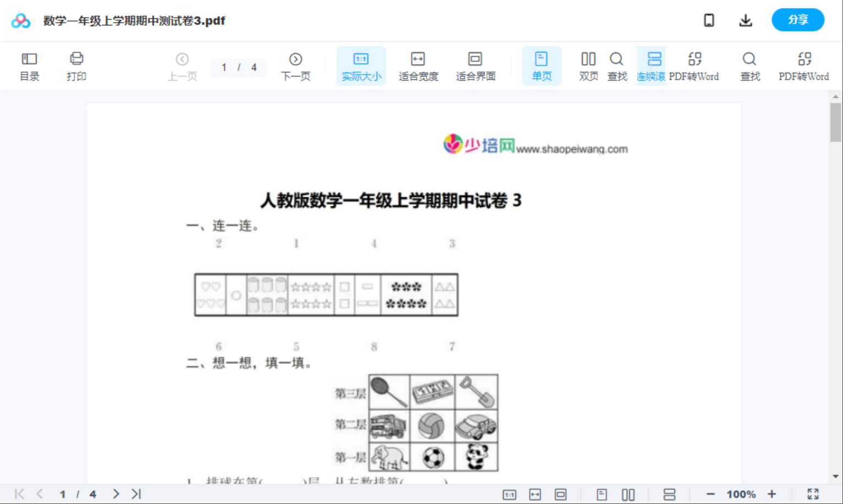Image resolution: width=843 pixels, height=504 pixels.
Task: Jump to last page with end arrow
Action: 136,494
